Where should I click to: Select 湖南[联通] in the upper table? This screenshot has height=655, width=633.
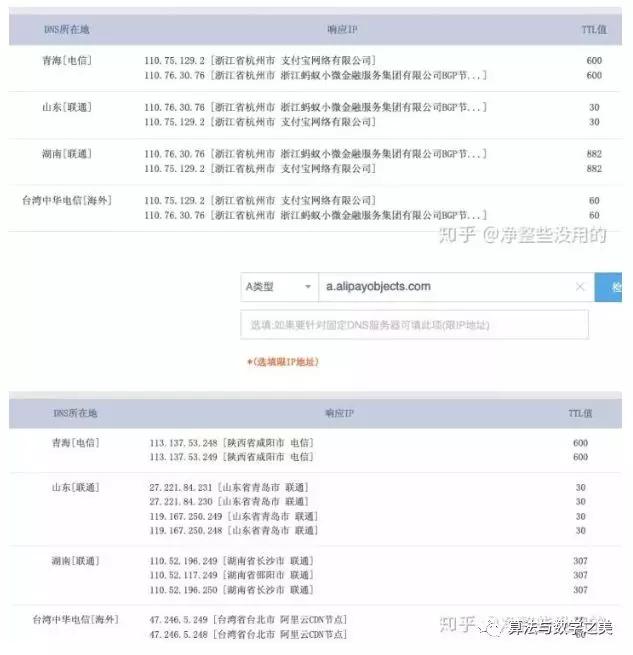(67, 154)
